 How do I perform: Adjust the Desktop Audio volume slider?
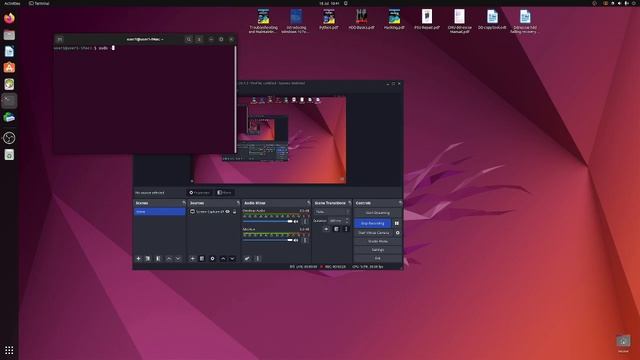pyautogui.click(x=268, y=222)
